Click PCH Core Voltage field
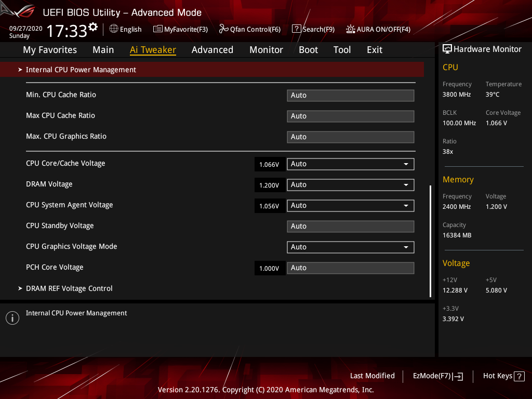 point(351,268)
